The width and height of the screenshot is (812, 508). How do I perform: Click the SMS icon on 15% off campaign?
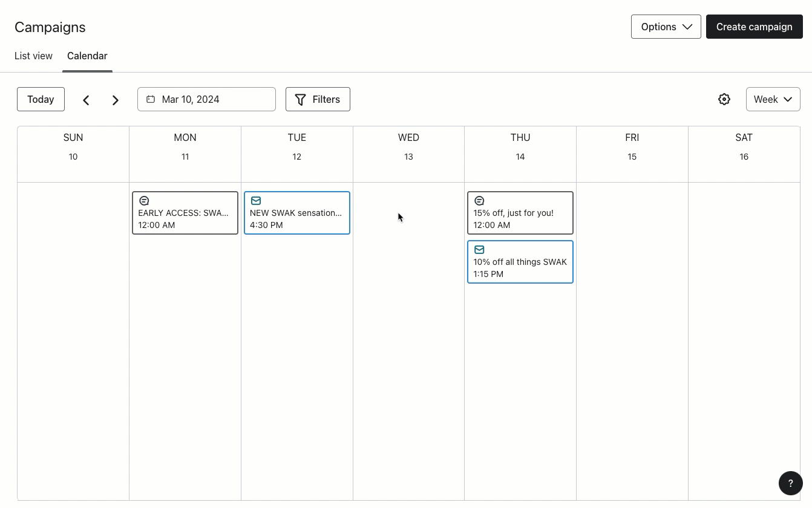(x=479, y=200)
